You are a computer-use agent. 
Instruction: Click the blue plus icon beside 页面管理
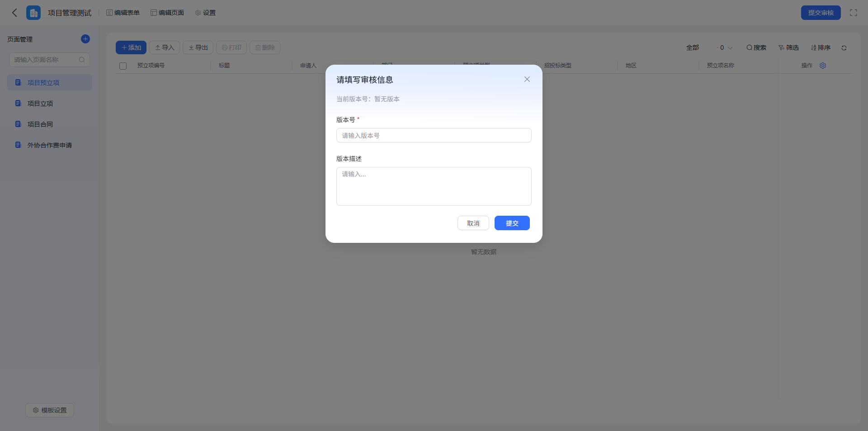(85, 39)
